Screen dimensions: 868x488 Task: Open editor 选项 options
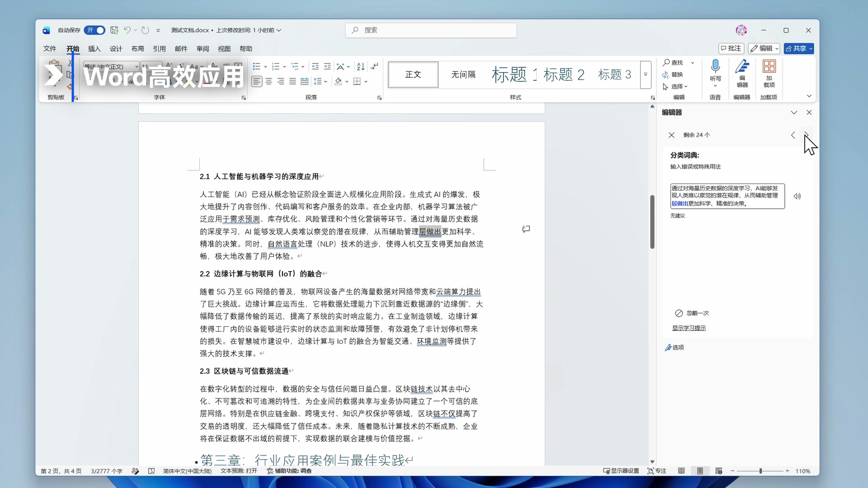click(x=675, y=347)
